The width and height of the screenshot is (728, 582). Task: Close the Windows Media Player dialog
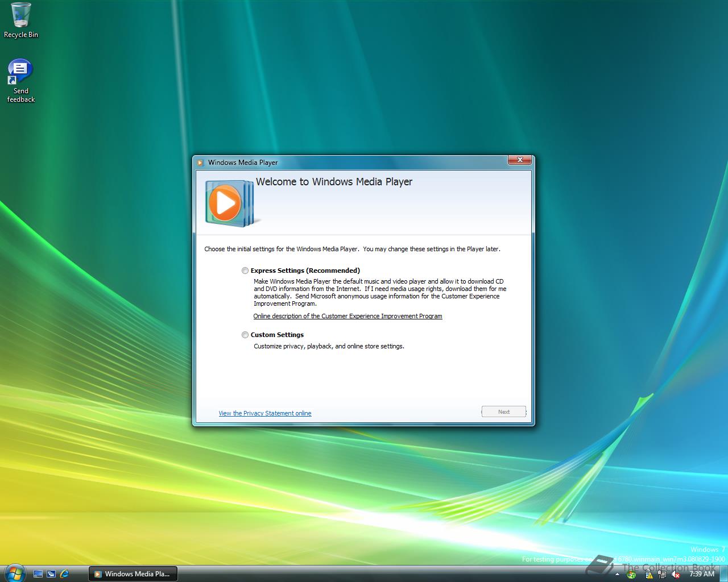point(519,160)
